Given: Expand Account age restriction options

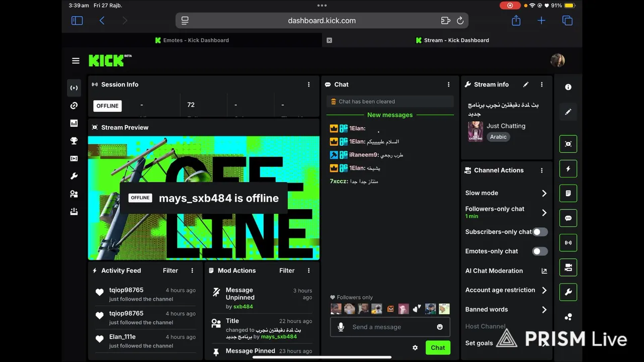Looking at the screenshot, I should click(x=544, y=290).
